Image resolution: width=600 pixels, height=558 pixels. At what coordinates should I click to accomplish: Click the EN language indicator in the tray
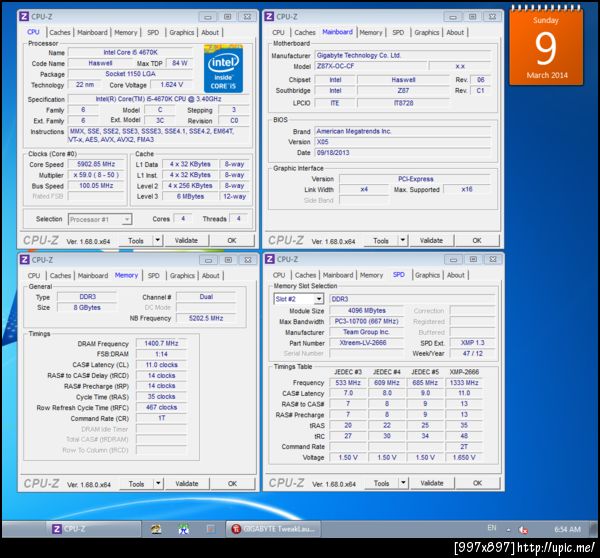(491, 528)
